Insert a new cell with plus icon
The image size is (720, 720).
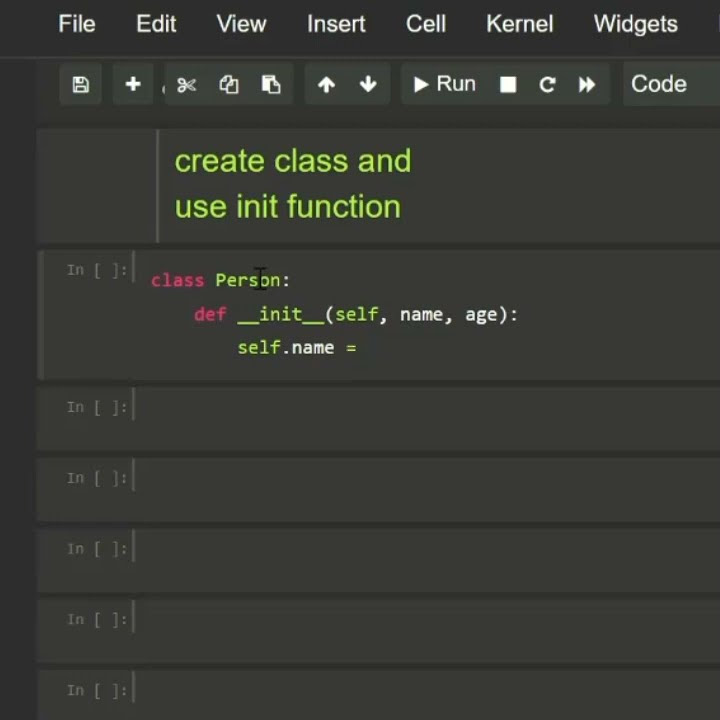pyautogui.click(x=133, y=84)
